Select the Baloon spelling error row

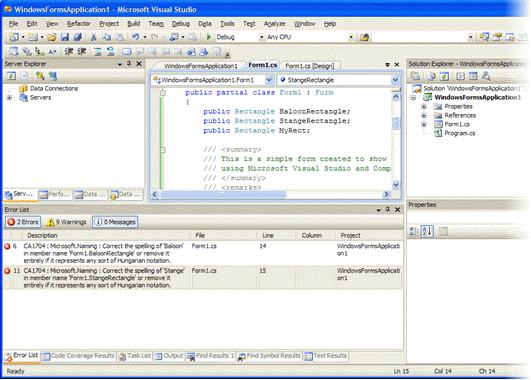[x=203, y=253]
